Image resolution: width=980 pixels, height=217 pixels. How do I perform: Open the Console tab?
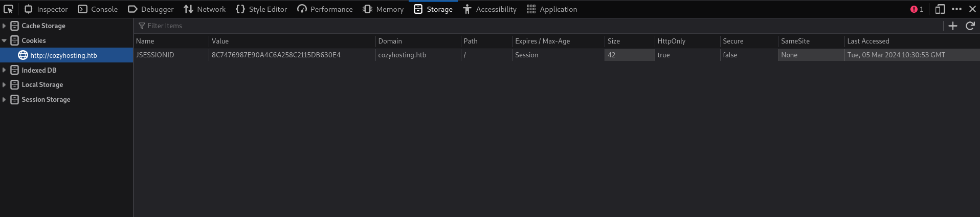98,9
